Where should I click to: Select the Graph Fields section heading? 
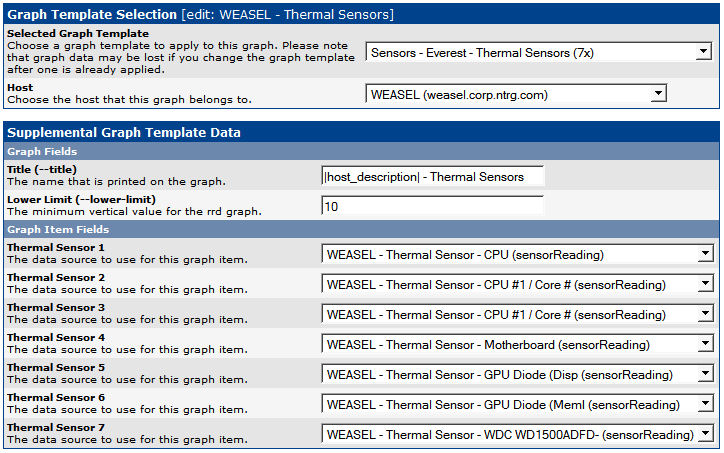pyautogui.click(x=43, y=151)
